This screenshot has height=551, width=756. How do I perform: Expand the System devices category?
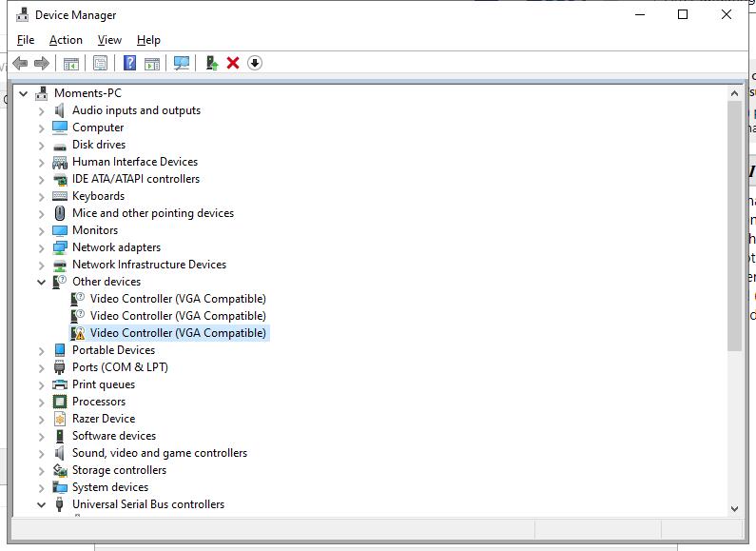(42, 488)
